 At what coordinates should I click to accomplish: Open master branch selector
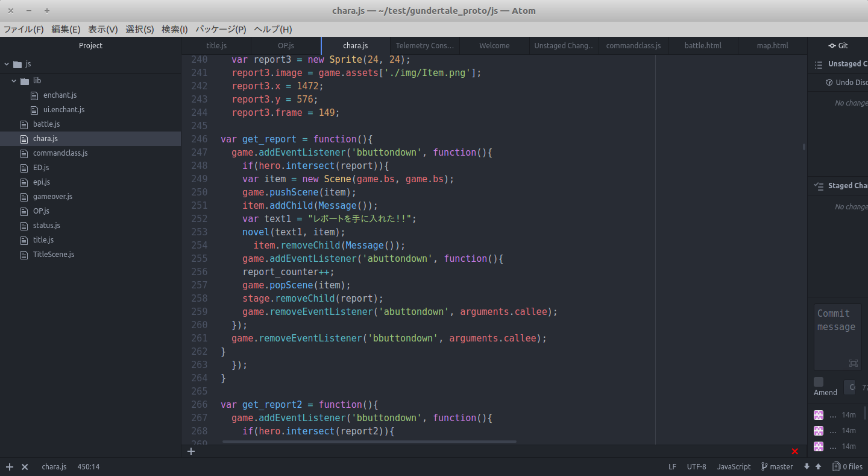pyautogui.click(x=777, y=467)
